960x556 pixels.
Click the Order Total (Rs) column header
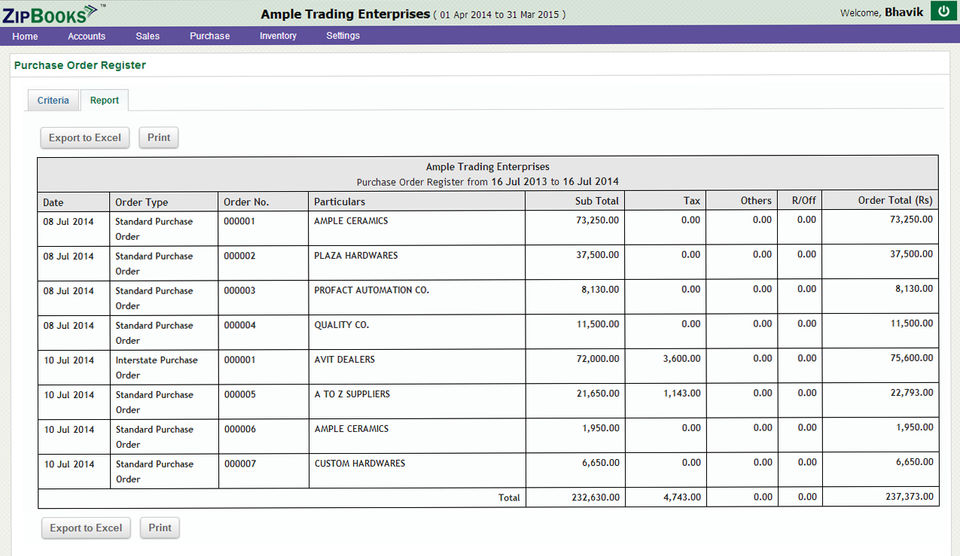click(894, 200)
